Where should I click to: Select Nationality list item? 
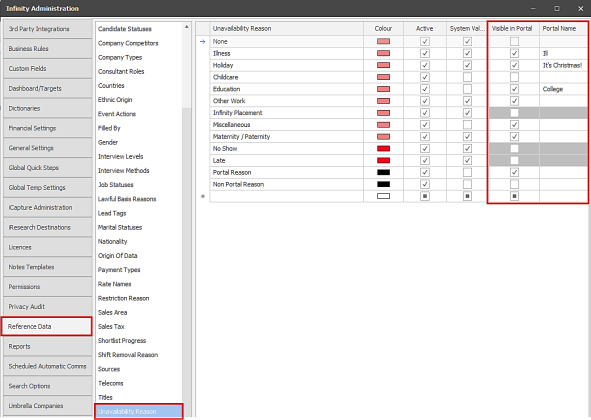point(112,241)
